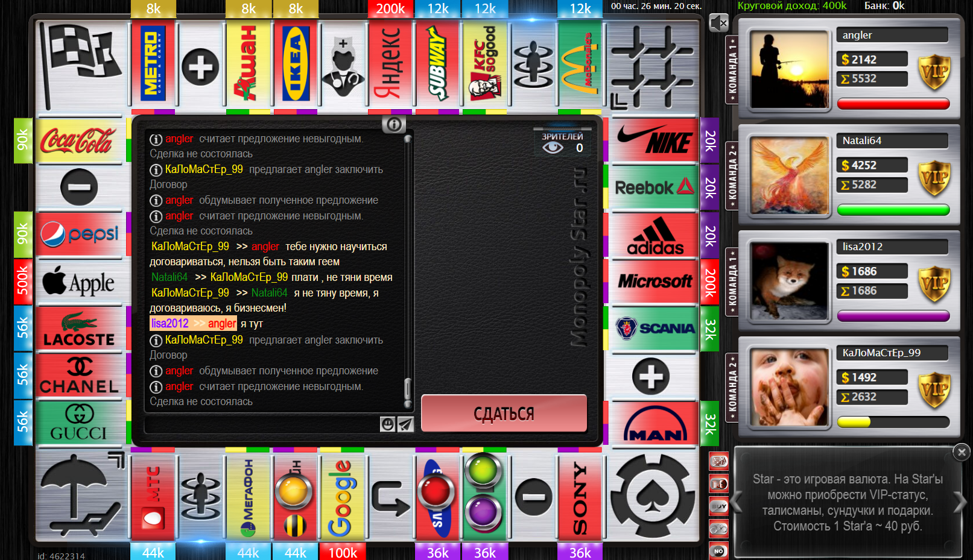This screenshot has height=560, width=973.
Task: Open КаЛоМаСтЕр_99's avatar picture
Action: [789, 388]
